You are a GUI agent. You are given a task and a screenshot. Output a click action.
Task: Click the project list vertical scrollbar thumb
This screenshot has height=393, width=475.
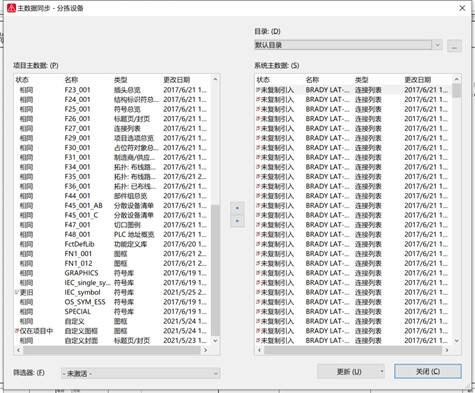click(x=215, y=270)
